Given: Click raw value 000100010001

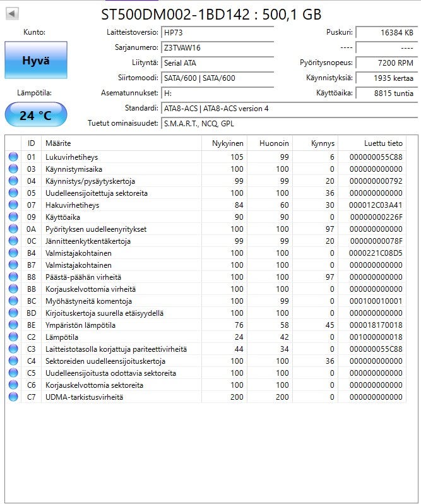Looking at the screenshot, I should pos(376,301).
